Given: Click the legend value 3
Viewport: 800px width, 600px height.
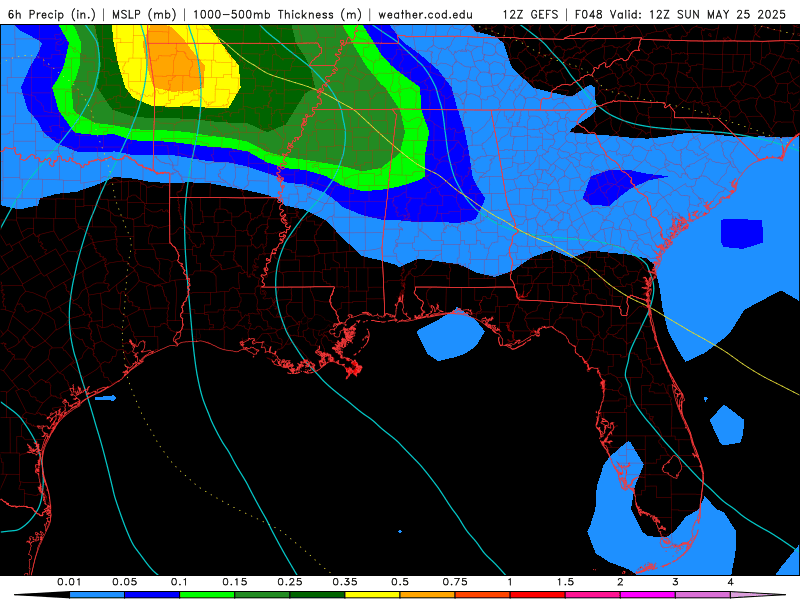Looking at the screenshot, I should [x=675, y=582].
